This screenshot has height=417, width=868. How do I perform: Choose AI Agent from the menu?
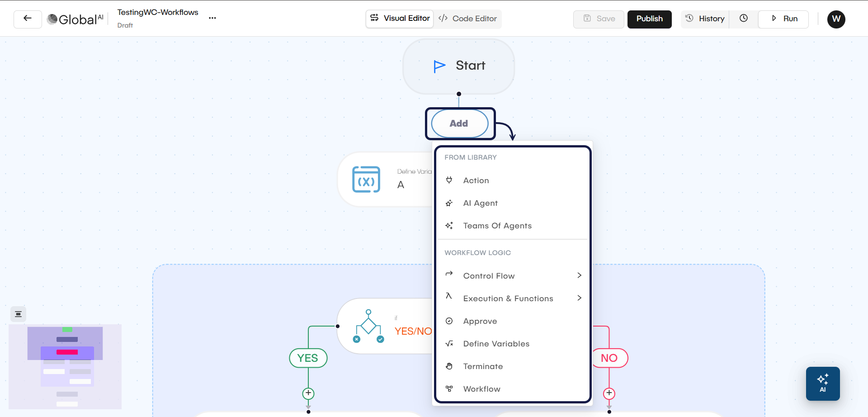(480, 203)
